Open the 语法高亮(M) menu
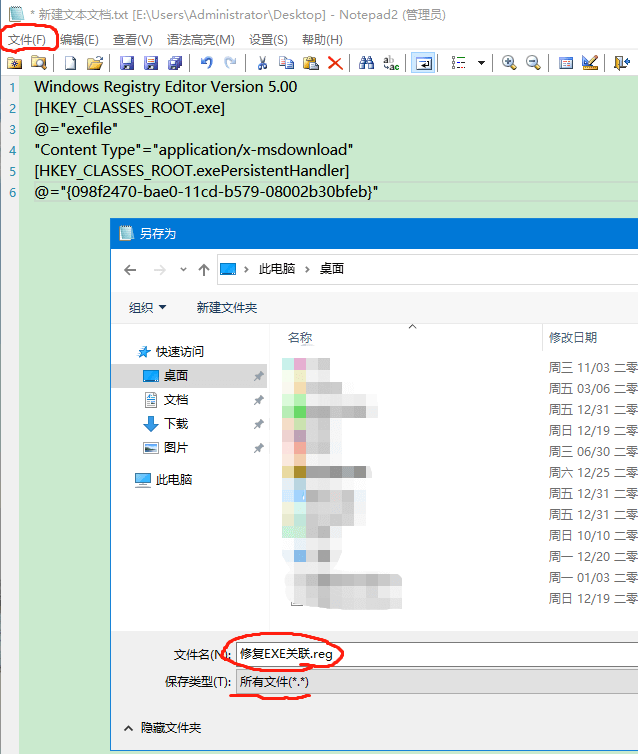Image resolution: width=638 pixels, height=754 pixels. point(201,39)
